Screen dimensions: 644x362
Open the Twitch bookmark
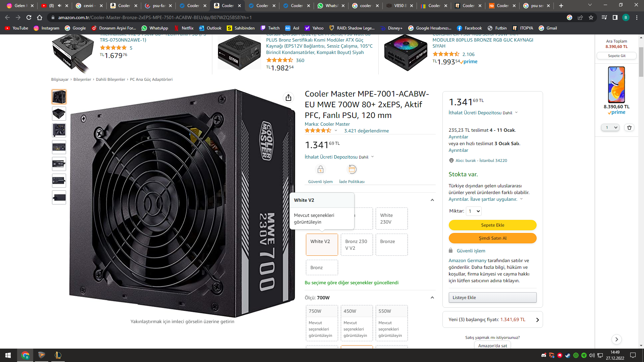[x=270, y=28]
